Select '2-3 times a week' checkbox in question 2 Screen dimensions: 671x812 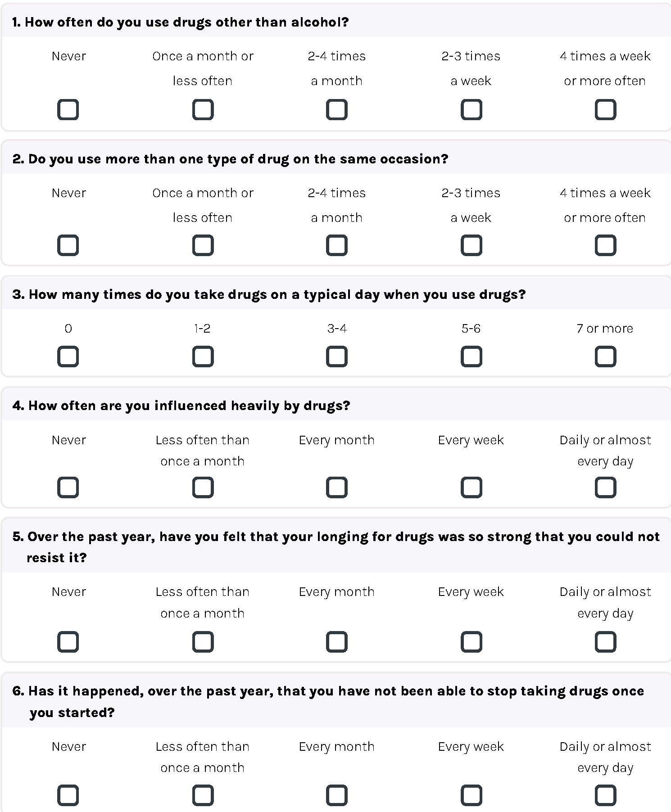tap(472, 246)
